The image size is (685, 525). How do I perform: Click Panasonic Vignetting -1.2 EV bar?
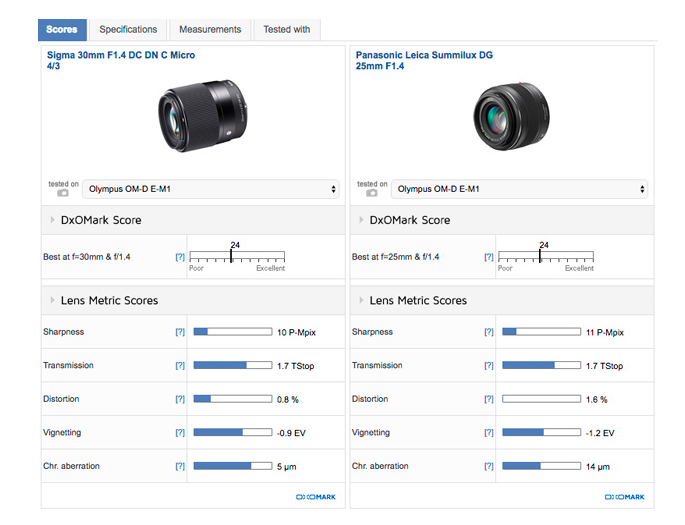542,432
